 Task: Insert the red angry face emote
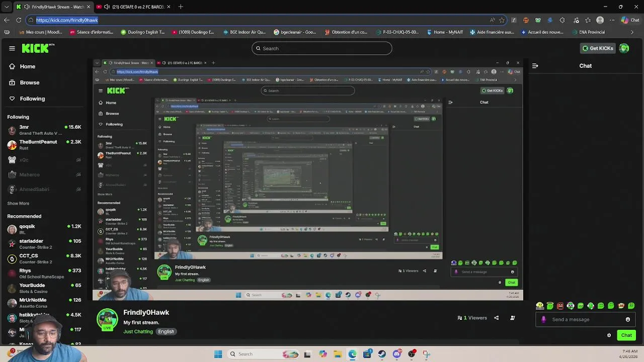click(x=560, y=306)
